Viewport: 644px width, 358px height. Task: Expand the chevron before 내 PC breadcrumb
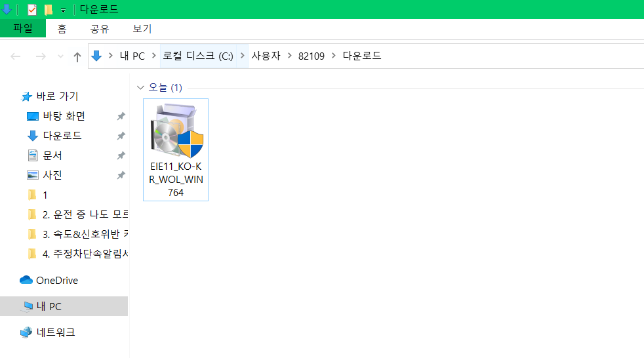(x=110, y=56)
